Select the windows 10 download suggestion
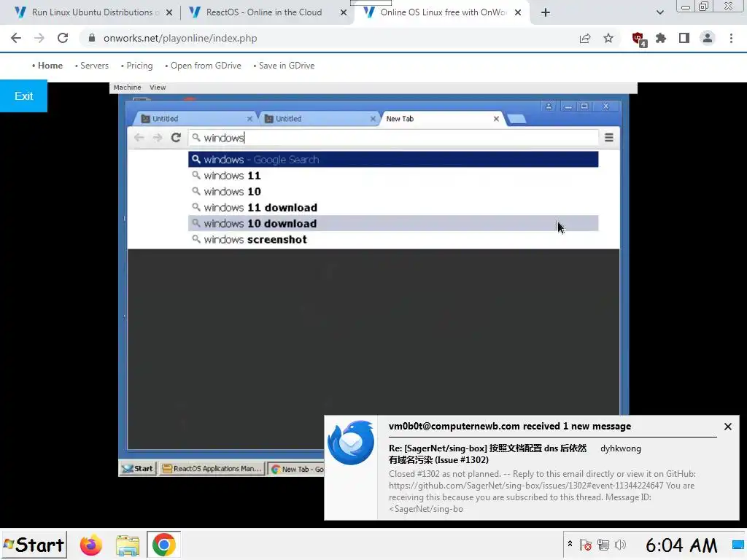This screenshot has height=560, width=747. [393, 223]
